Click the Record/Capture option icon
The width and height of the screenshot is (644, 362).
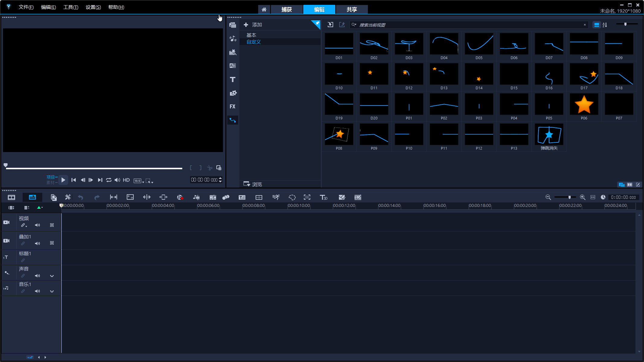(x=180, y=197)
